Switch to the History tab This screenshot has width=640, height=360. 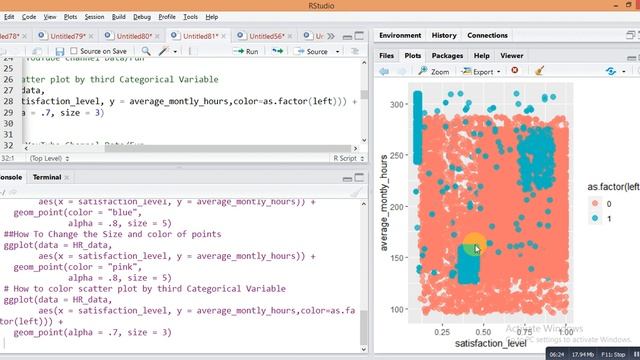point(444,36)
